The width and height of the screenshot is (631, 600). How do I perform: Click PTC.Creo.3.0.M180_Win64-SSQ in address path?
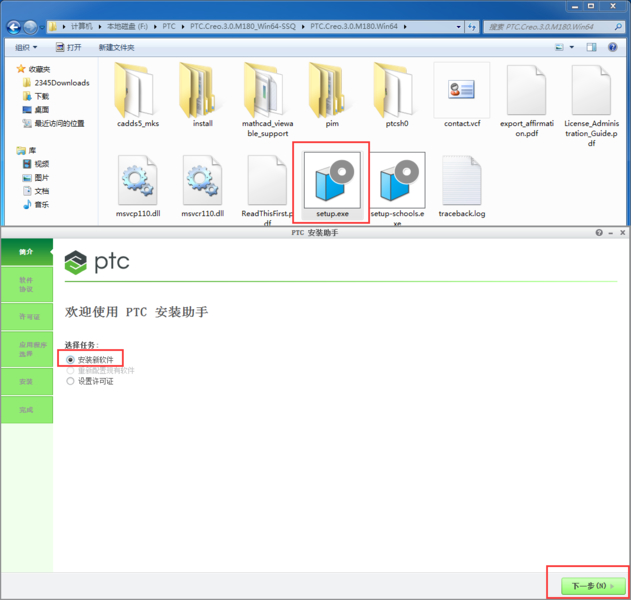(243, 27)
